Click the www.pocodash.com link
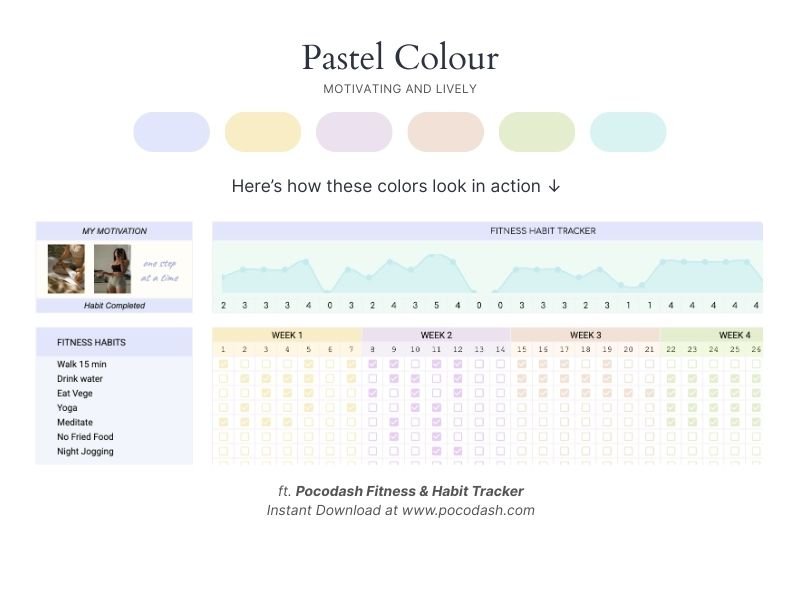 tap(468, 510)
